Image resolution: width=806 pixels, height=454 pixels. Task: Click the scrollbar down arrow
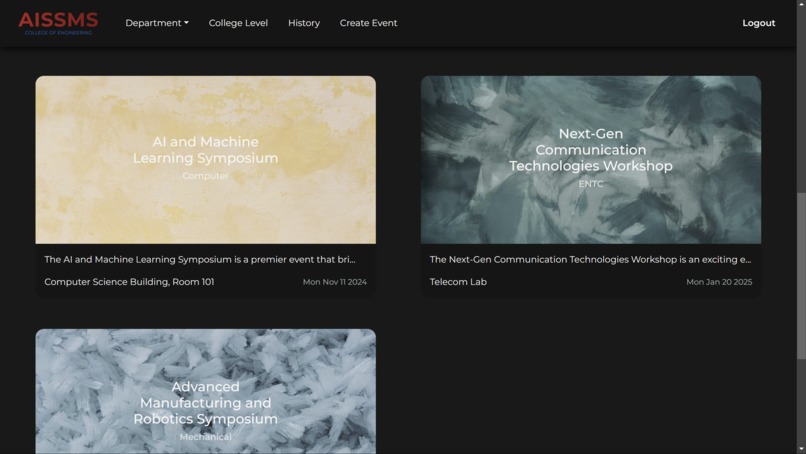[801, 449]
